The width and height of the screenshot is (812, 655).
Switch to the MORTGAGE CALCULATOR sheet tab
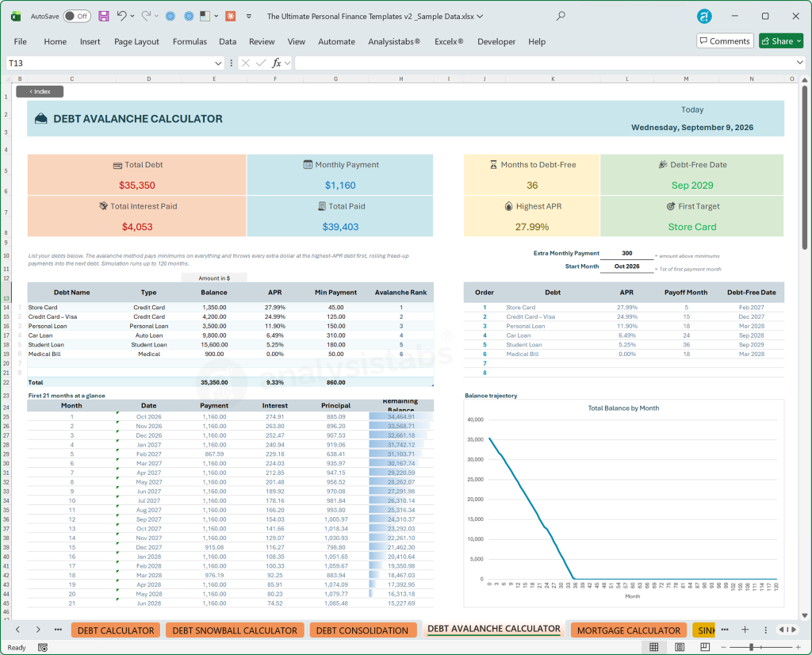pos(629,630)
